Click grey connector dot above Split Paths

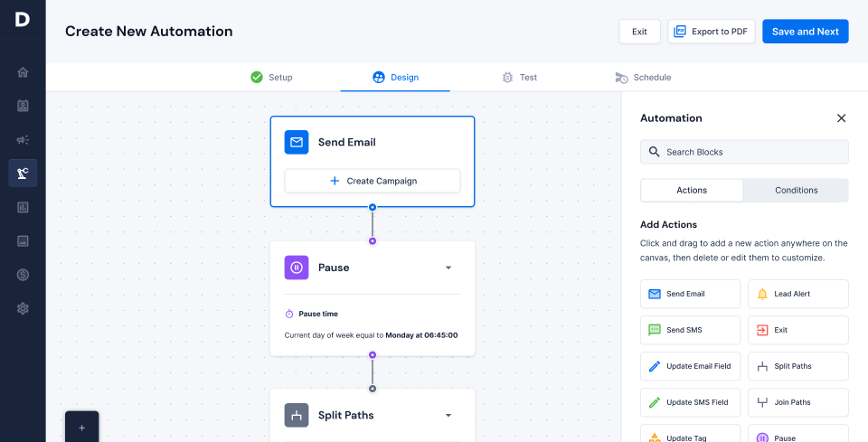373,389
